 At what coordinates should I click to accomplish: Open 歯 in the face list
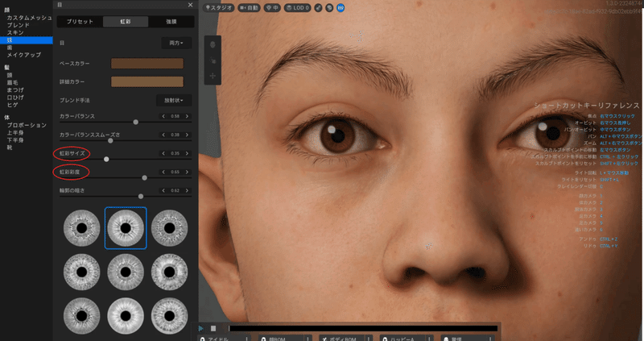coord(10,48)
